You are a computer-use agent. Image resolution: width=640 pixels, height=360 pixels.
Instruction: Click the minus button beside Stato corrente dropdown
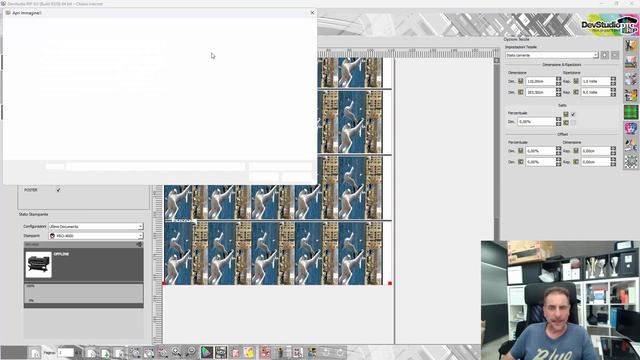coord(615,55)
